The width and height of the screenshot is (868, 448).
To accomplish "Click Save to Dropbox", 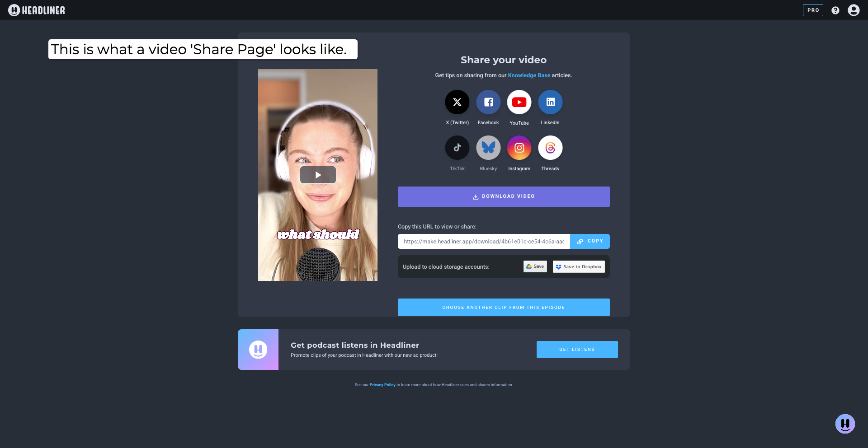I will (x=579, y=267).
